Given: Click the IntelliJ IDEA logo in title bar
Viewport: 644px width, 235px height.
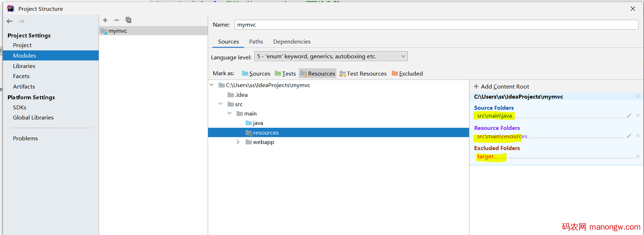Looking at the screenshot, I should point(10,8).
